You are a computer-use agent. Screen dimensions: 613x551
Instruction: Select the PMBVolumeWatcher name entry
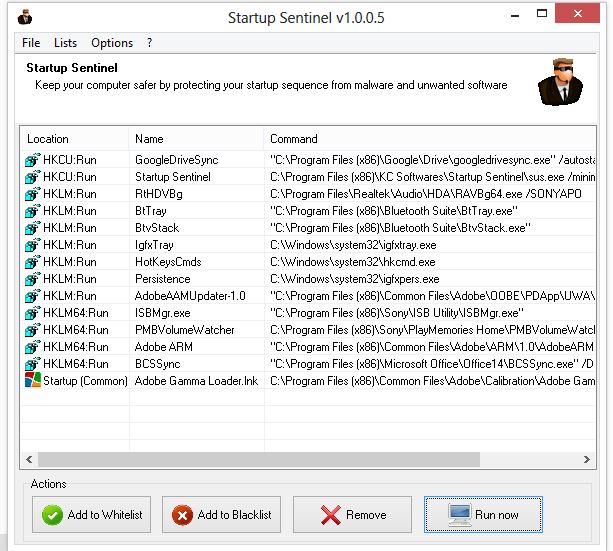click(185, 330)
